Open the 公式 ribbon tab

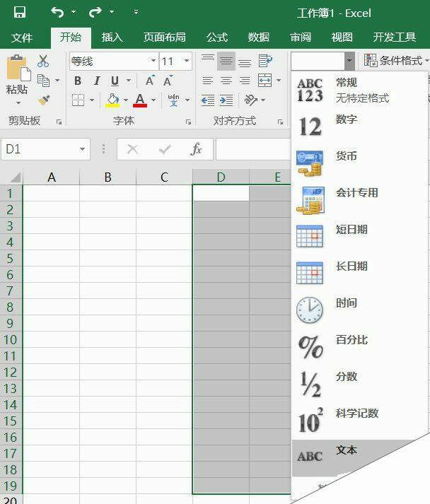tap(216, 37)
